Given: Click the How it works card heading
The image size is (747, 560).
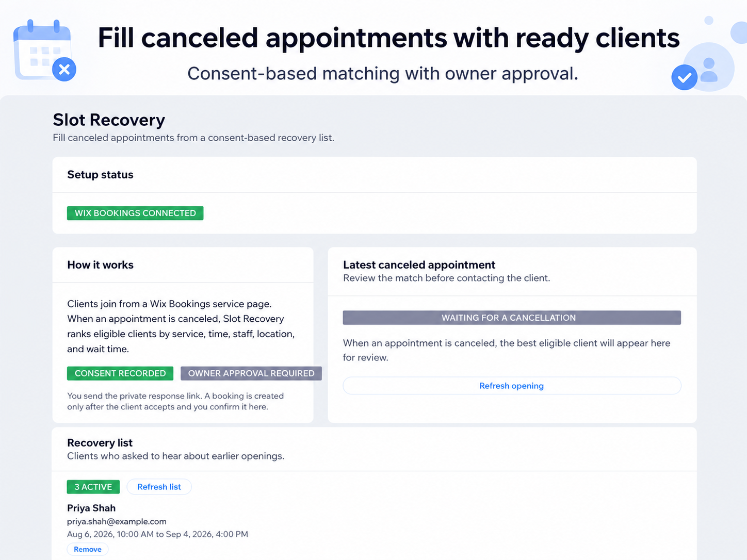Looking at the screenshot, I should coord(100,265).
